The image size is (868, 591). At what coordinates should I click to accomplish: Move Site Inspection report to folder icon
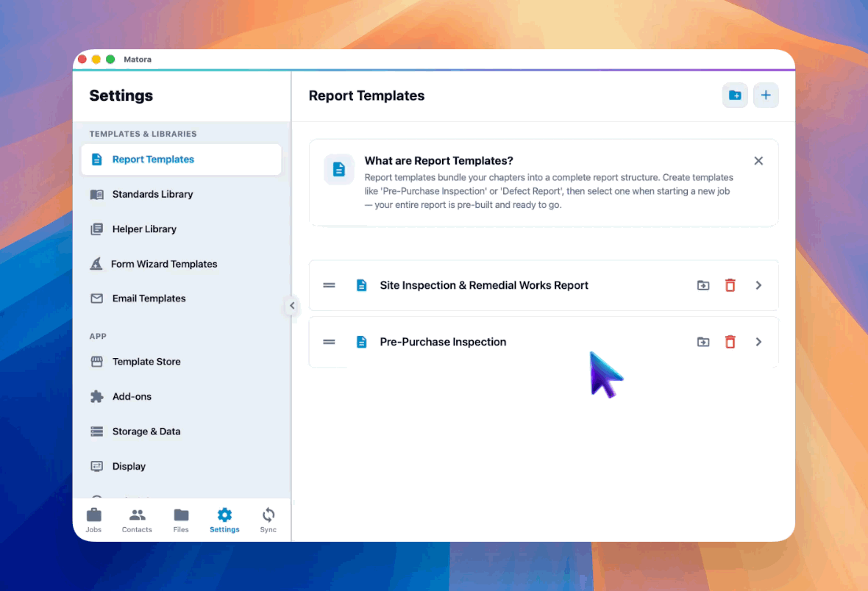click(703, 285)
